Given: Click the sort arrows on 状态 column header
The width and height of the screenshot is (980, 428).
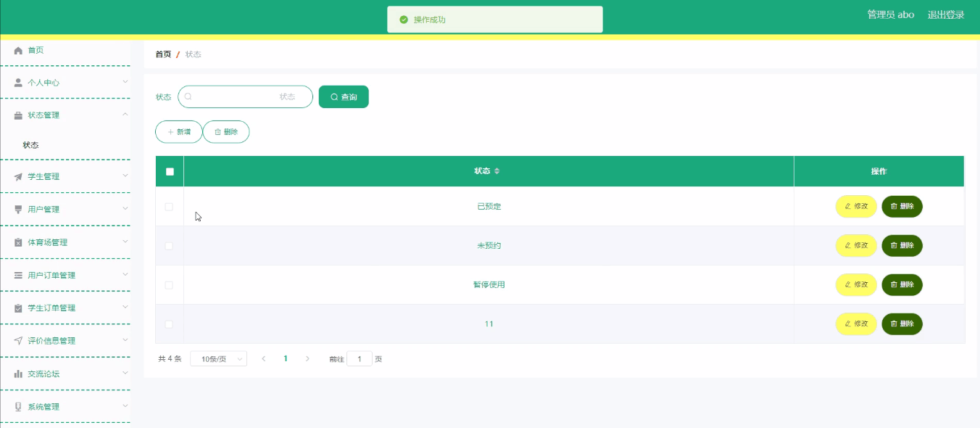Looking at the screenshot, I should tap(499, 171).
